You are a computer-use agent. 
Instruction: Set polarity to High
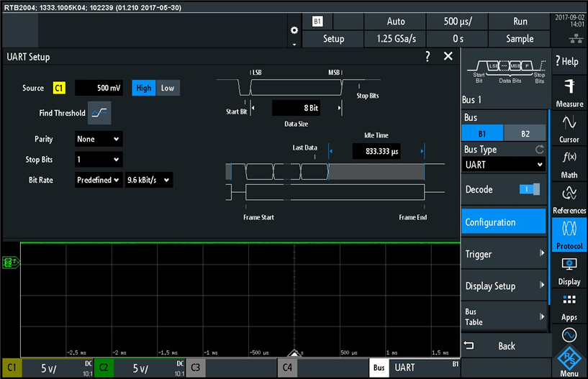[144, 88]
